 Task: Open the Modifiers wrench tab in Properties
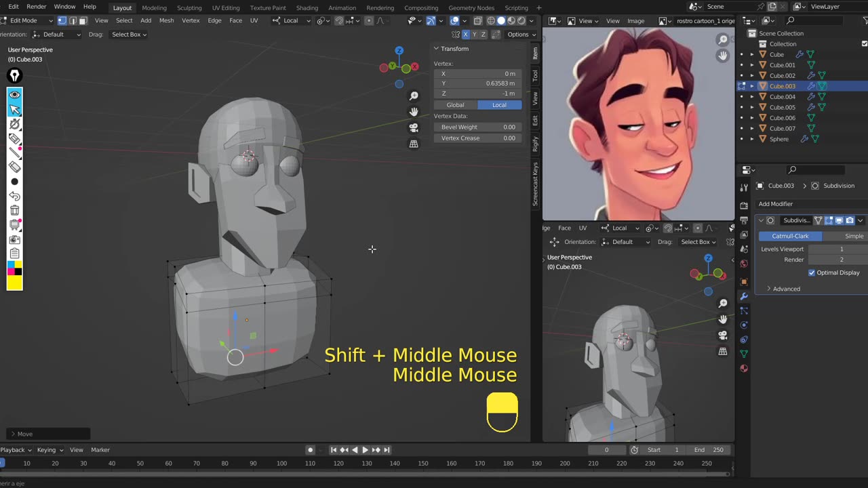click(x=744, y=296)
